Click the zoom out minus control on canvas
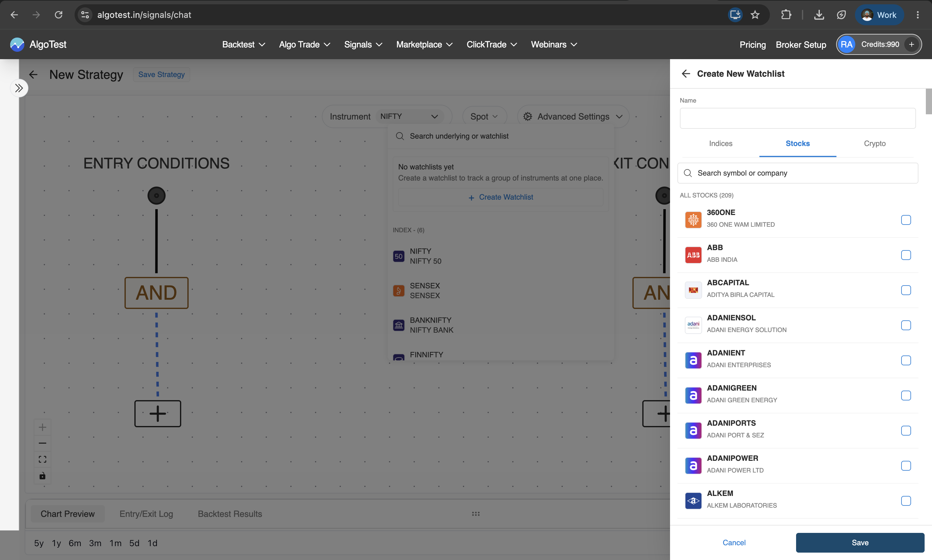This screenshot has height=560, width=932. [x=43, y=443]
